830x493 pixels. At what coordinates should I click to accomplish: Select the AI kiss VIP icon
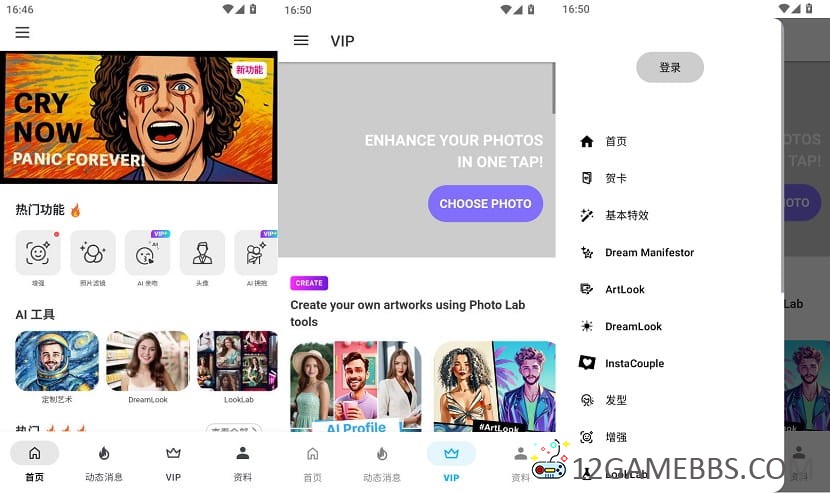click(x=147, y=253)
